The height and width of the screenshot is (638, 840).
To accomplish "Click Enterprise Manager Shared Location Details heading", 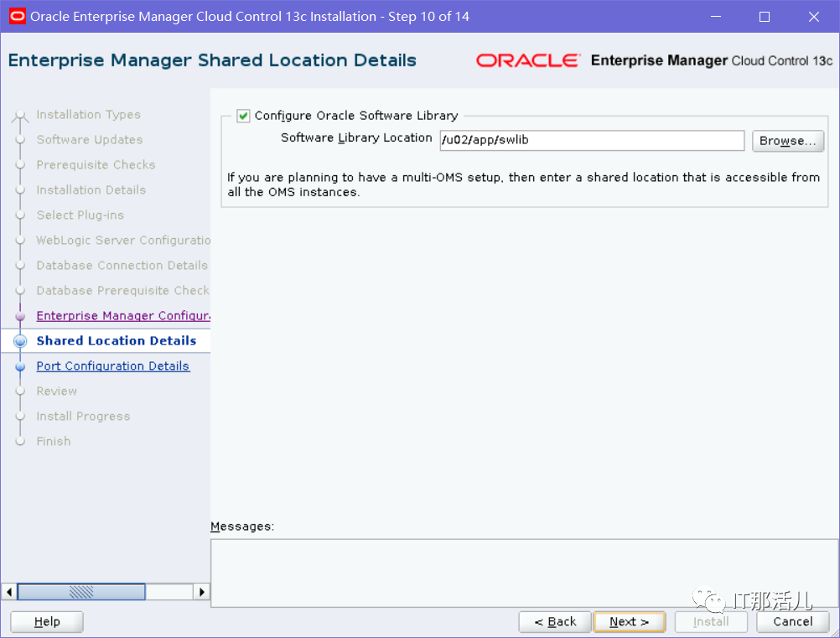I will (212, 60).
